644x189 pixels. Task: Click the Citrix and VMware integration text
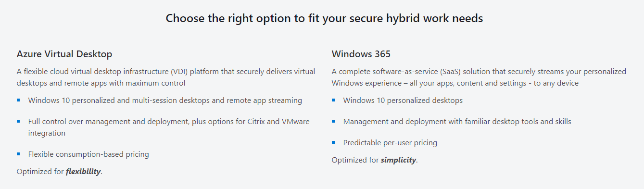(x=169, y=127)
